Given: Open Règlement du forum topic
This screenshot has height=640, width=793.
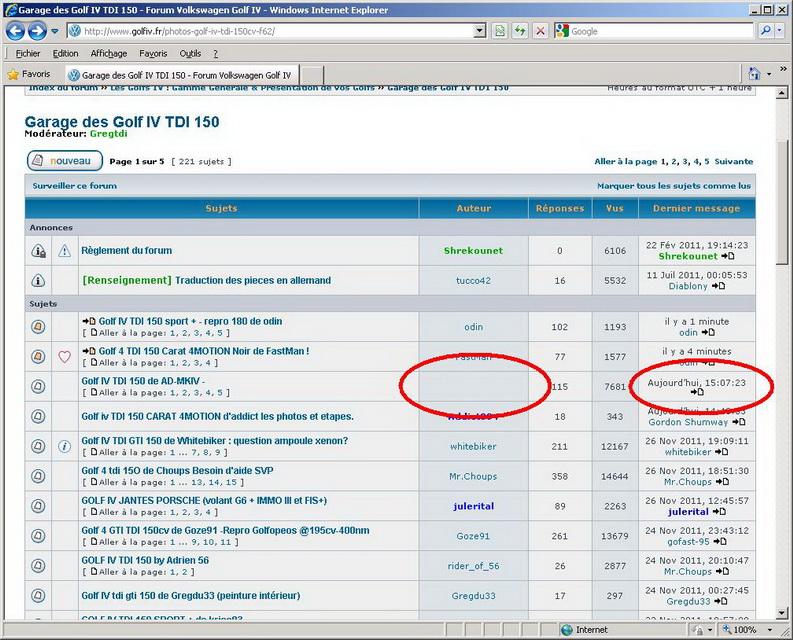Looking at the screenshot, I should coord(126,250).
